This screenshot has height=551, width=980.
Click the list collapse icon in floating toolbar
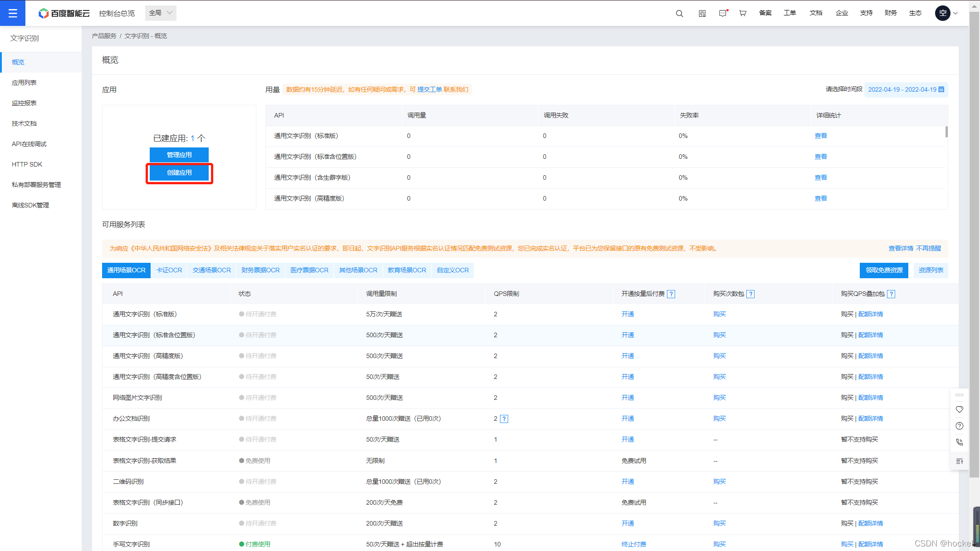pos(960,461)
